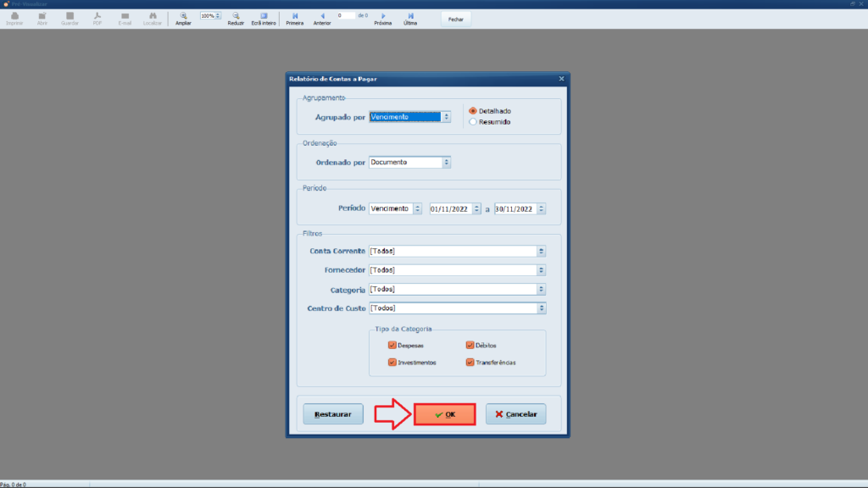Image resolution: width=868 pixels, height=488 pixels.
Task: Go to Primeira page icon
Action: click(x=294, y=19)
